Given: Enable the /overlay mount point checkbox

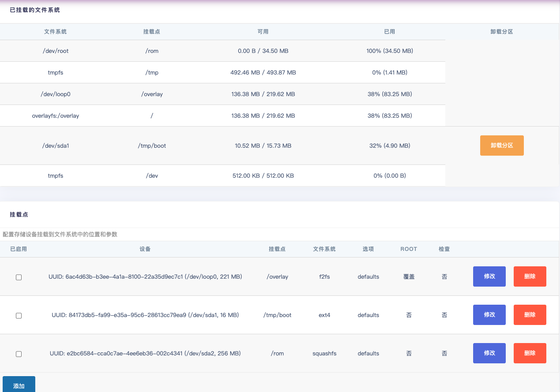Looking at the screenshot, I should 19,277.
